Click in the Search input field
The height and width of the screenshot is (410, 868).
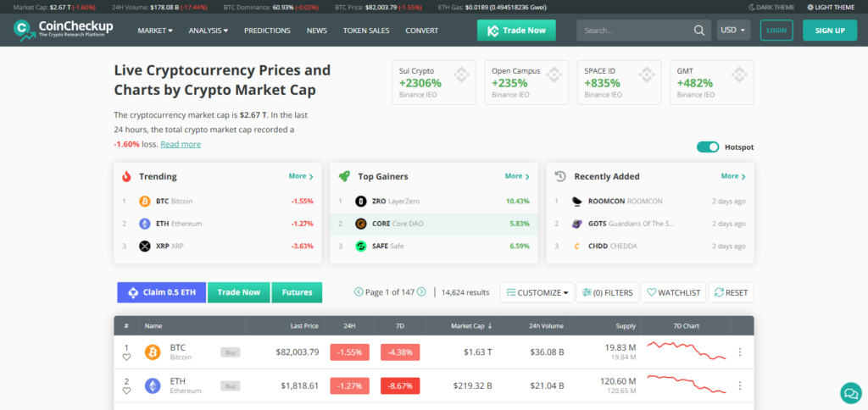tap(637, 30)
